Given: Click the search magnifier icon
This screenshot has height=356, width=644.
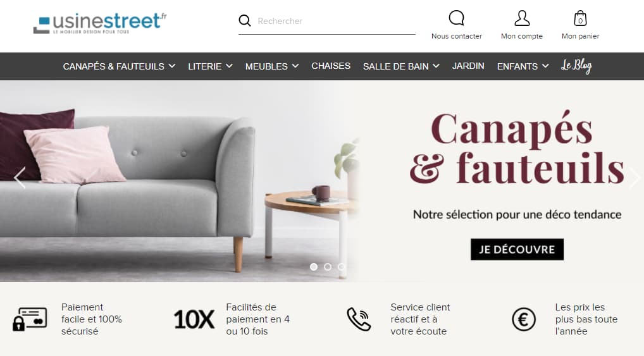Looking at the screenshot, I should [244, 20].
